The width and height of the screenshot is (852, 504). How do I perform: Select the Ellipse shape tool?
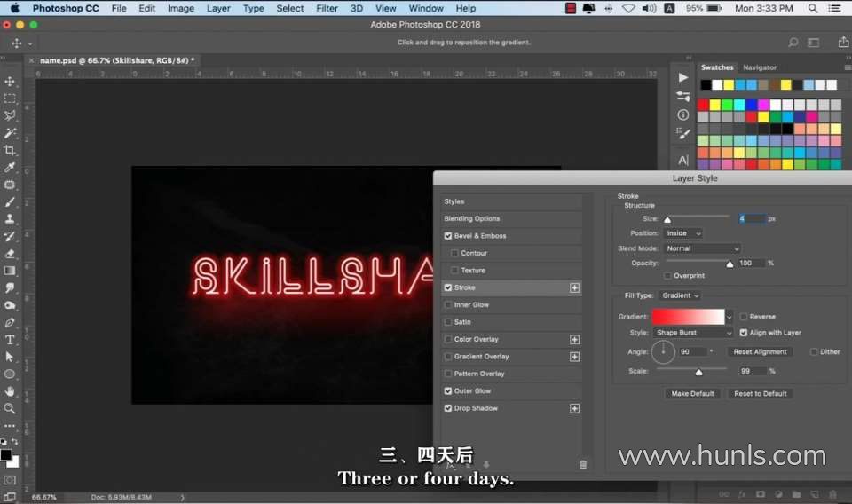10,374
